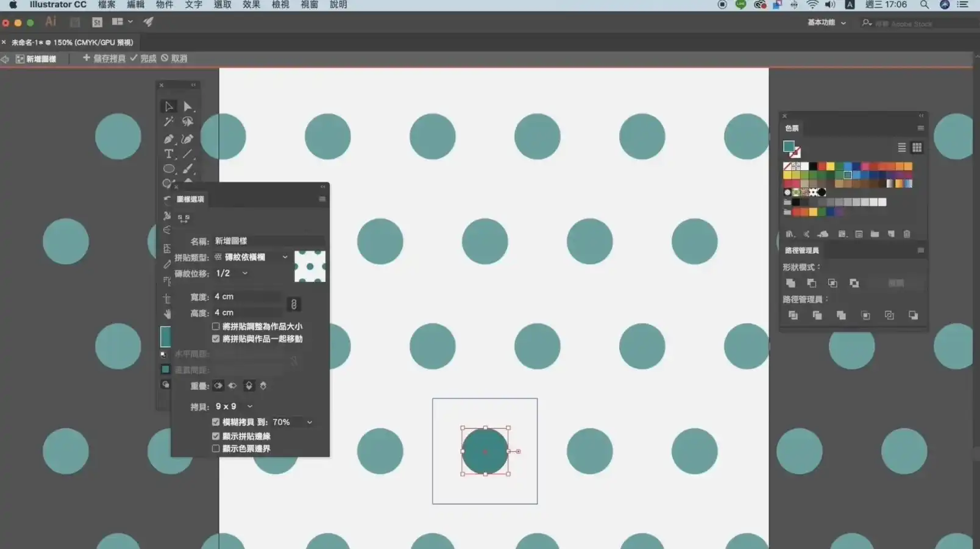Select the Magic Wand tool
Screen dimensions: 980x549
169,121
